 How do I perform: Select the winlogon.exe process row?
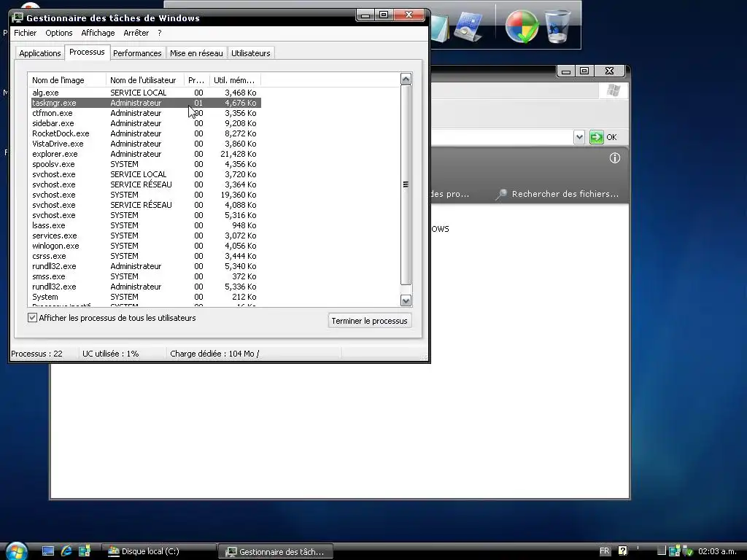coord(145,246)
